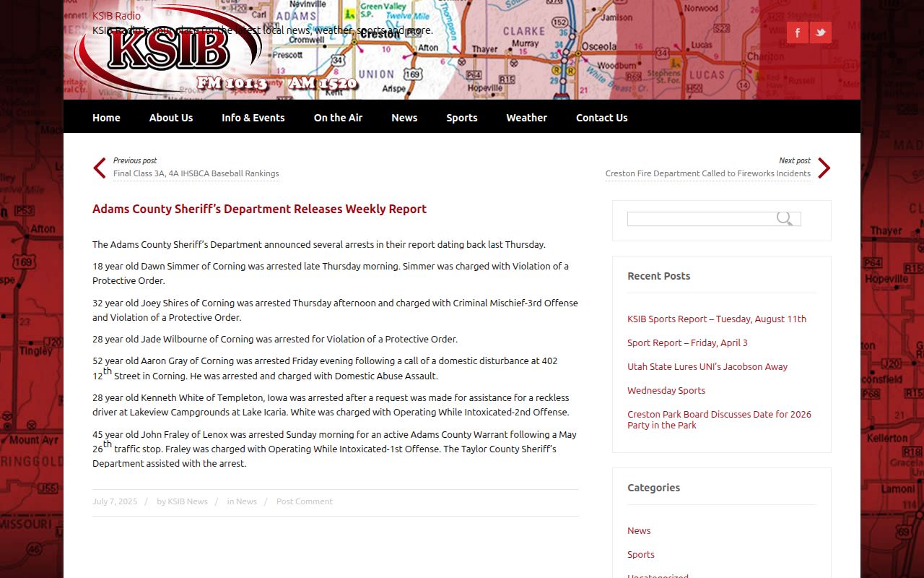The image size is (924, 578).
Task: Click the KSIB News author link
Action: click(188, 501)
